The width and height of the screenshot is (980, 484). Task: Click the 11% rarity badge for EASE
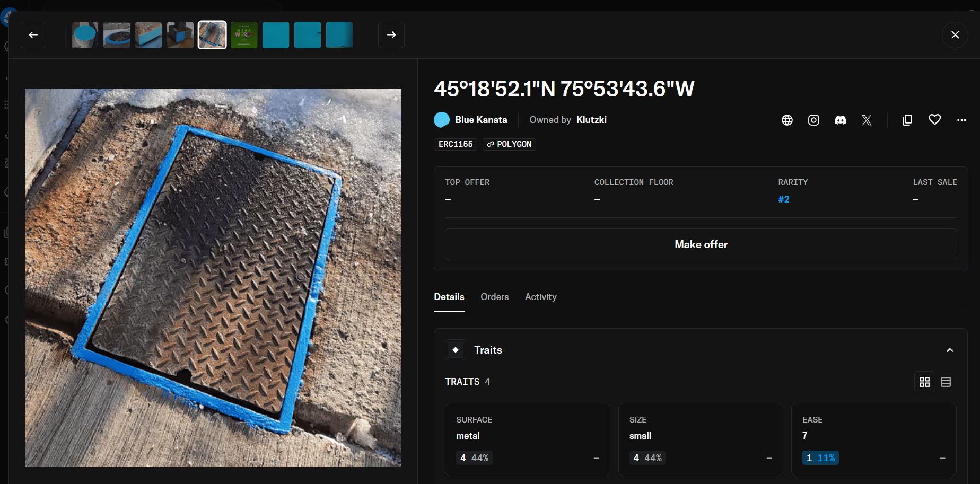pos(820,458)
